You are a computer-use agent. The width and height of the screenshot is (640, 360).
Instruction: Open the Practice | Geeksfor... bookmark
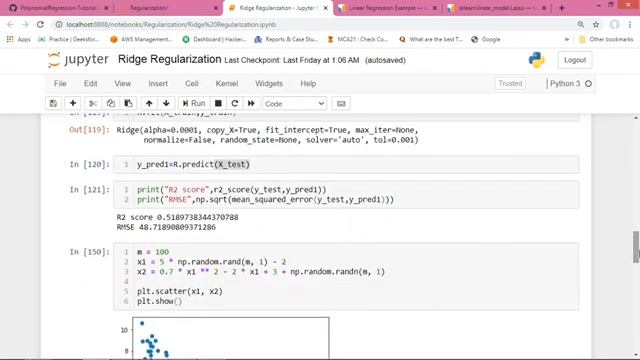tap(69, 40)
